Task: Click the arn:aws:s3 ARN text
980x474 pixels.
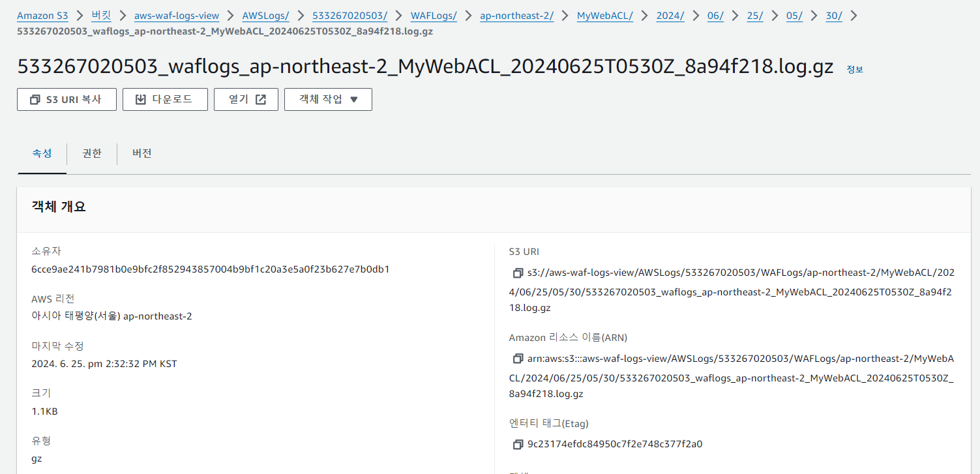Action: 732,376
